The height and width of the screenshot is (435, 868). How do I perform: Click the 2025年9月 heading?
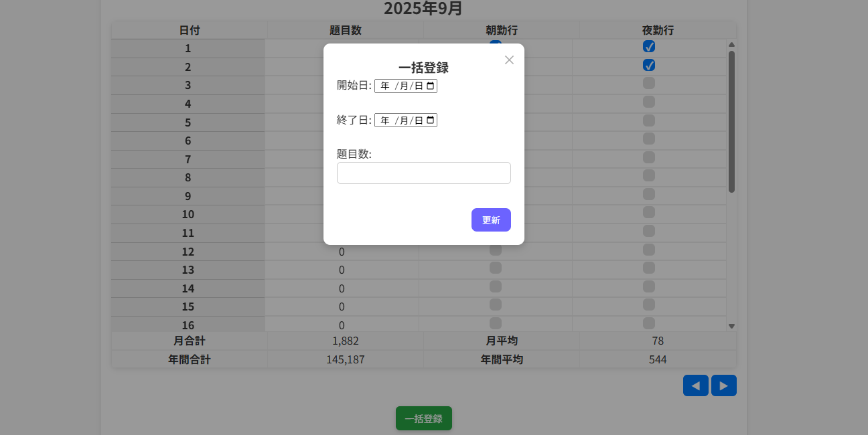click(x=423, y=9)
